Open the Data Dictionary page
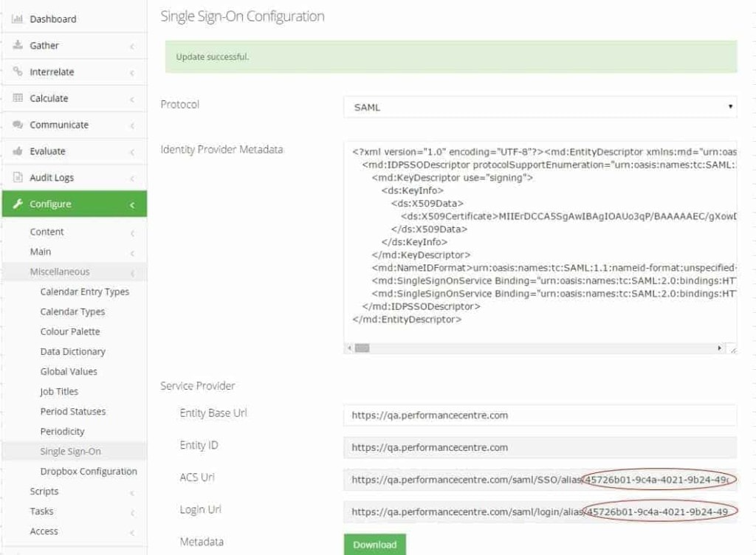 point(73,352)
